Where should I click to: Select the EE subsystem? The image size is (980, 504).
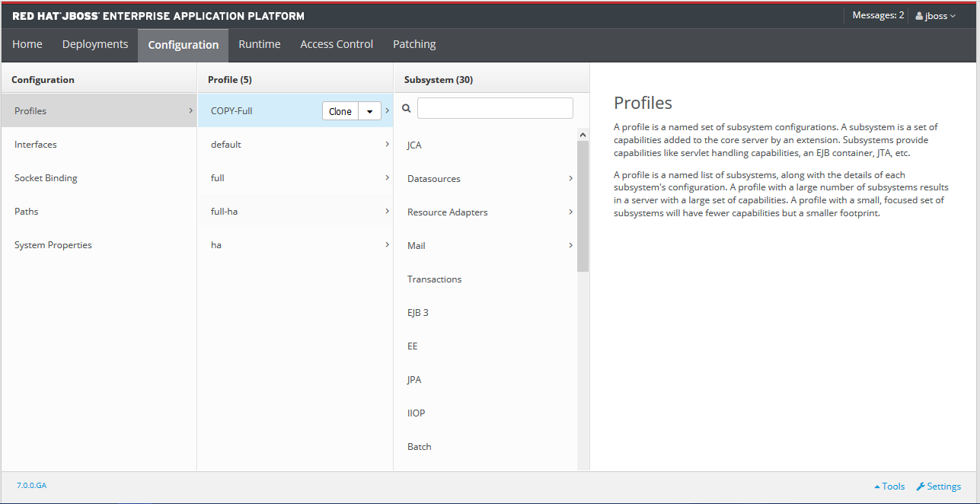coord(485,346)
